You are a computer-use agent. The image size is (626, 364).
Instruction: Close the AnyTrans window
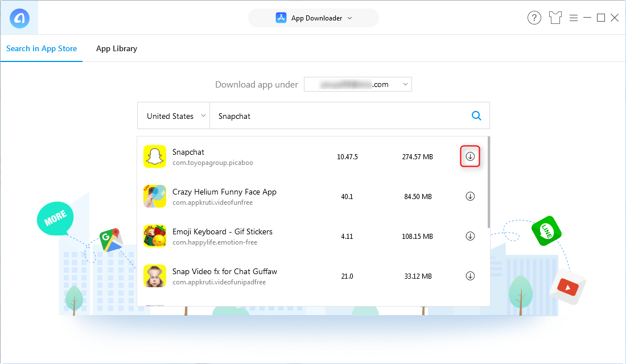[615, 18]
